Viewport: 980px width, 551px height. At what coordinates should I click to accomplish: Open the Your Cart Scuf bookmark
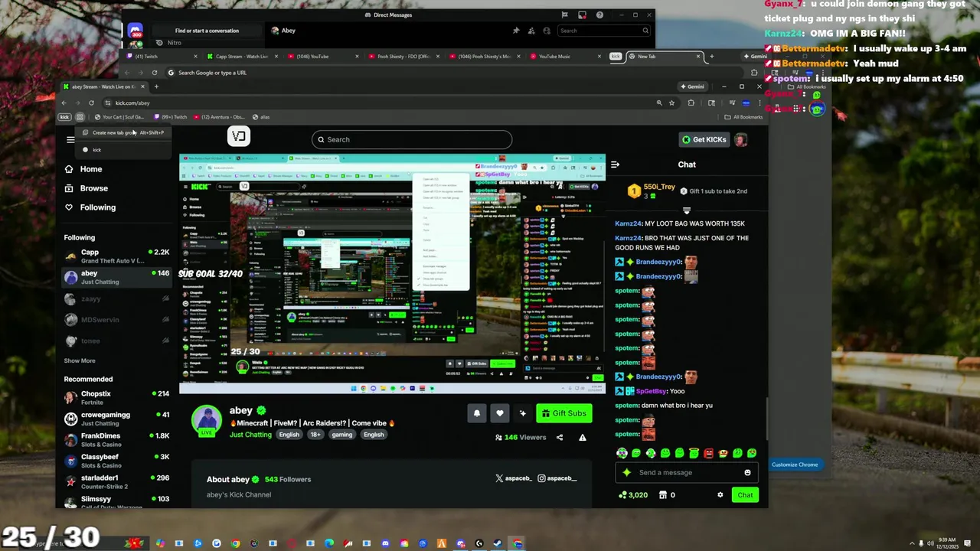click(119, 117)
